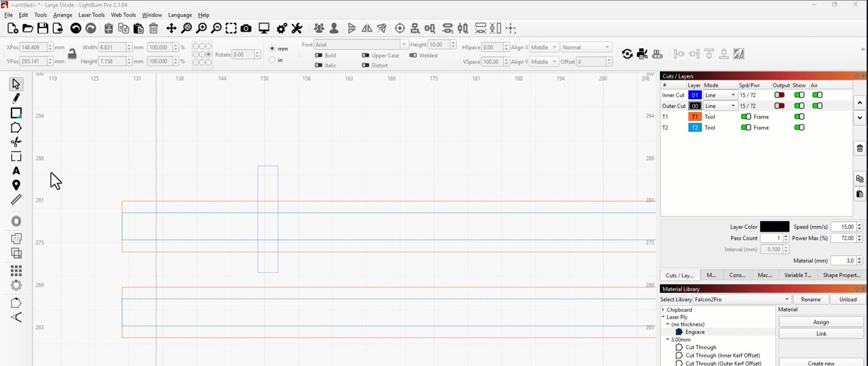Click the Unload library button
868x366 pixels.
(848, 299)
